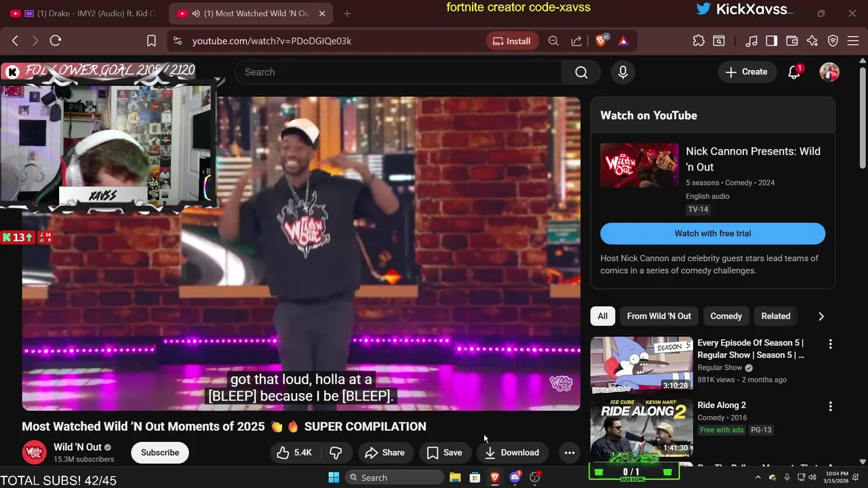
Task: Open the Regular Show Season 5 thumbnail
Action: [x=642, y=365]
